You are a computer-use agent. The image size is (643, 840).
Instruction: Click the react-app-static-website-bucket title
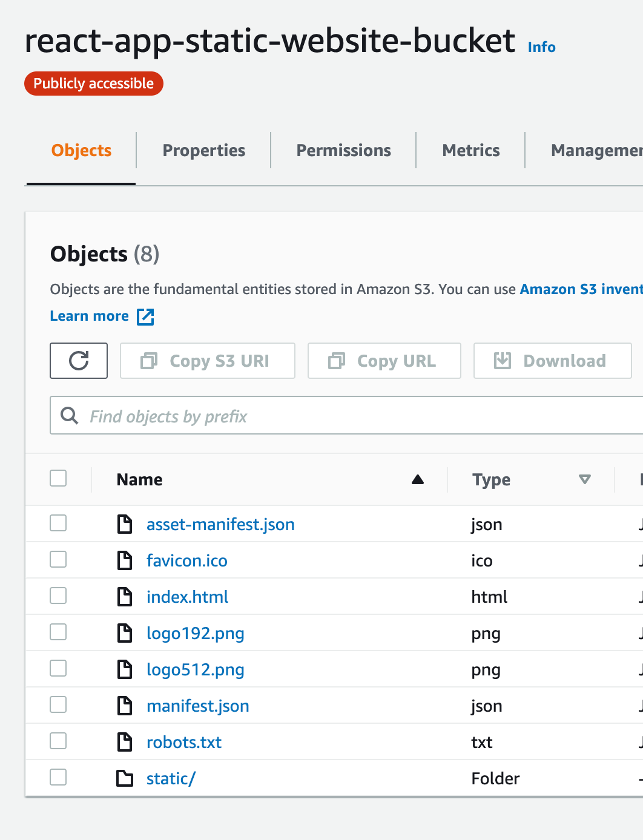point(270,41)
